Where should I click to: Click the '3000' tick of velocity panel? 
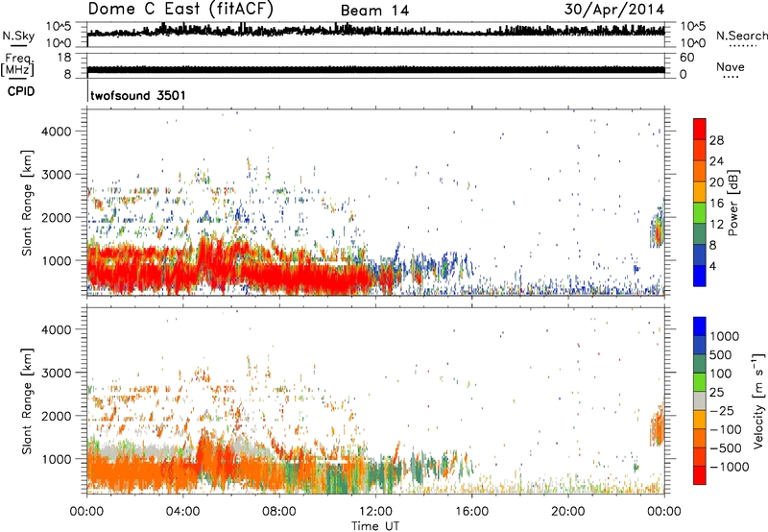pos(57,373)
